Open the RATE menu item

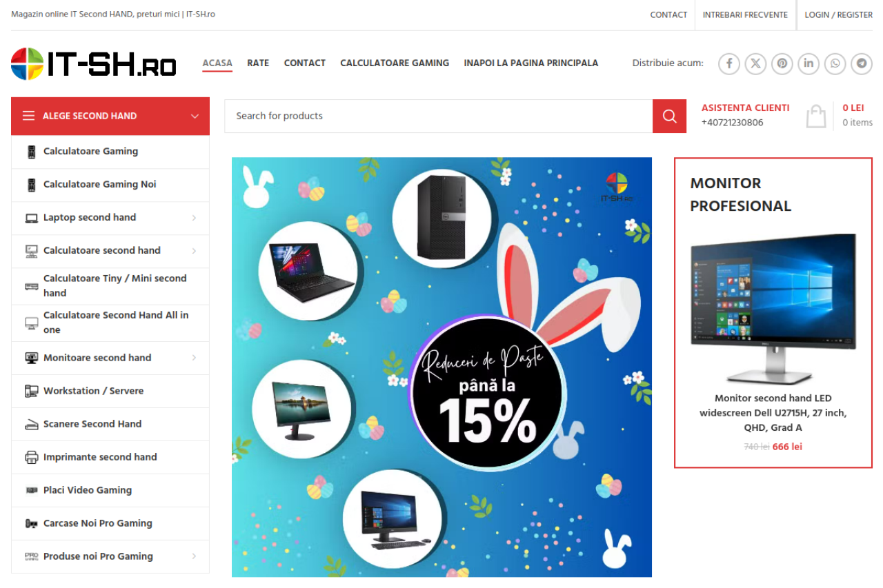(258, 63)
